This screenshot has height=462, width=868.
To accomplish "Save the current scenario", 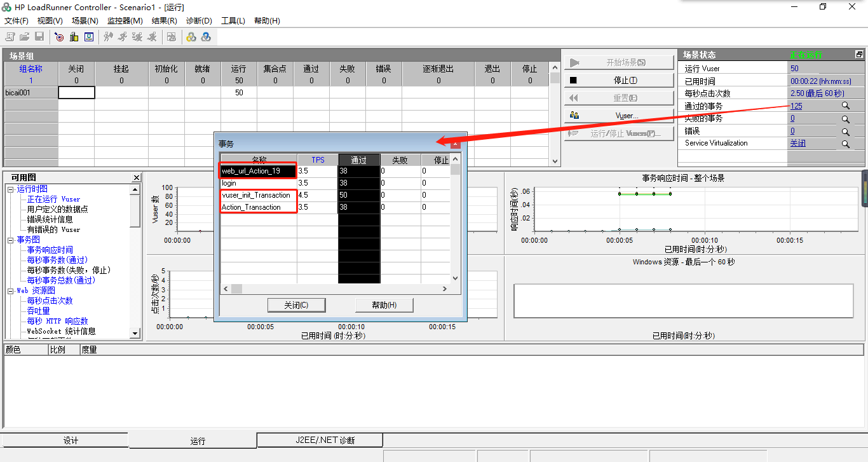I will [x=39, y=37].
